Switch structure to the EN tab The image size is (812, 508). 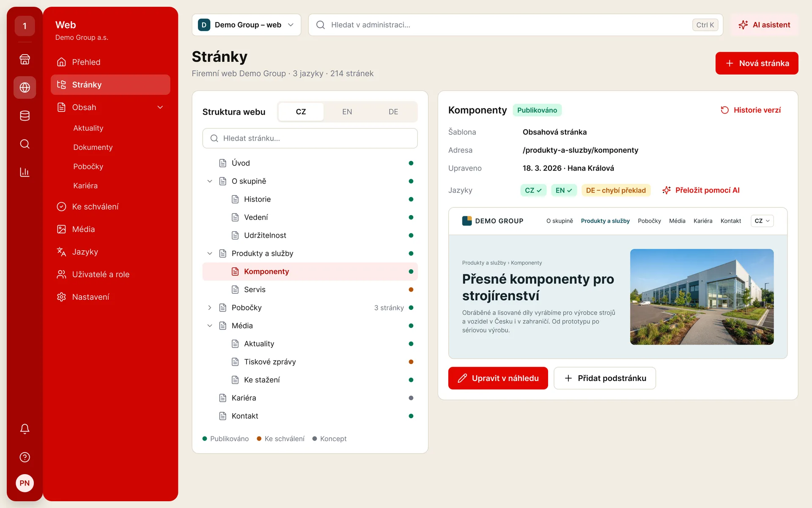click(347, 112)
